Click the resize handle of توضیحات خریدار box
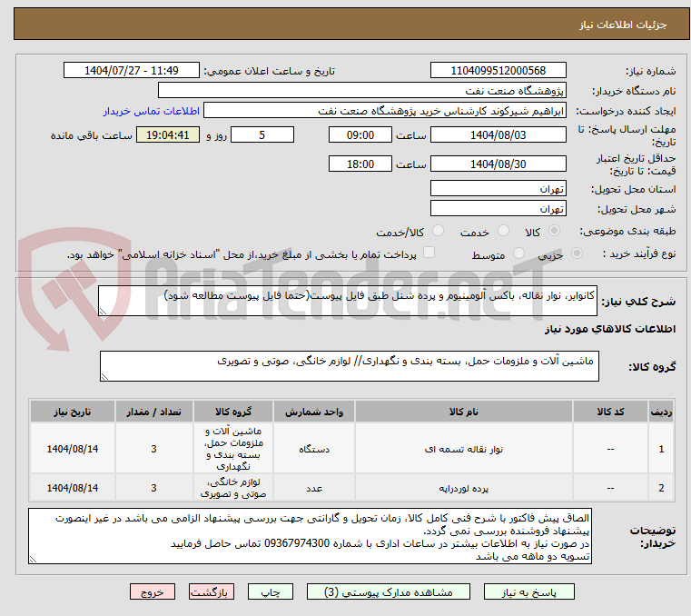 click(x=33, y=560)
